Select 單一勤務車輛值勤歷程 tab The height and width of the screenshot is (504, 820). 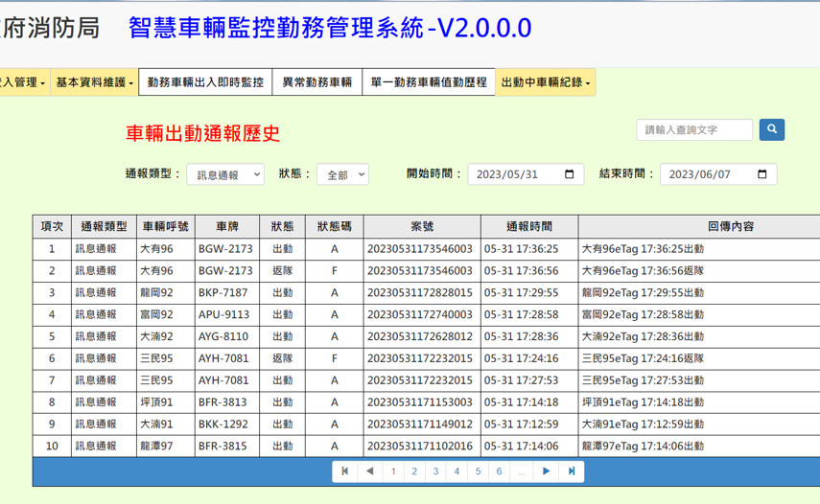[429, 83]
